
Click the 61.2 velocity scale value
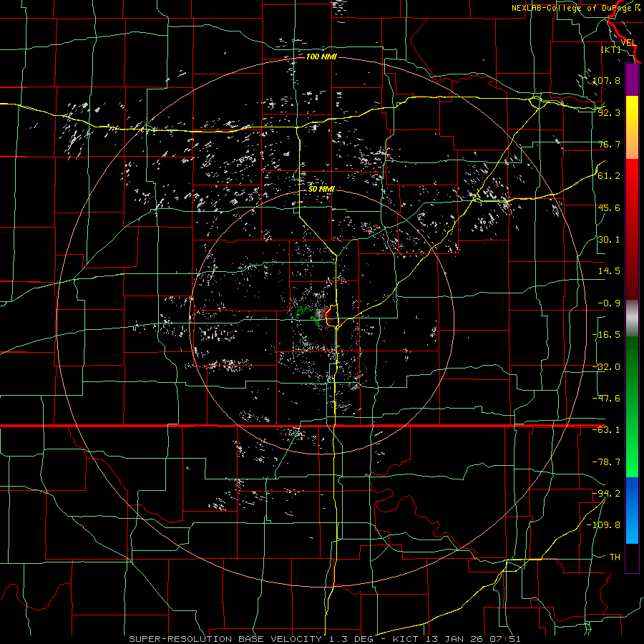tap(609, 176)
